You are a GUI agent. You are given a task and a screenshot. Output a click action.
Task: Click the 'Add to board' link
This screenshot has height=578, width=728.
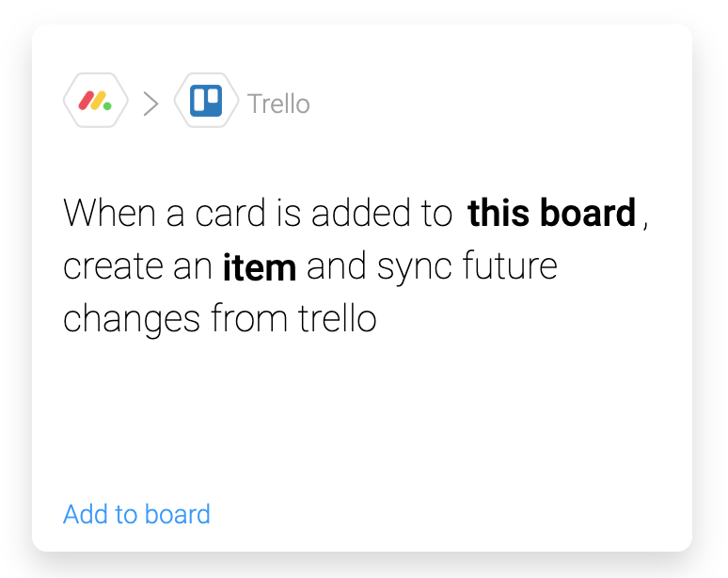point(137,514)
